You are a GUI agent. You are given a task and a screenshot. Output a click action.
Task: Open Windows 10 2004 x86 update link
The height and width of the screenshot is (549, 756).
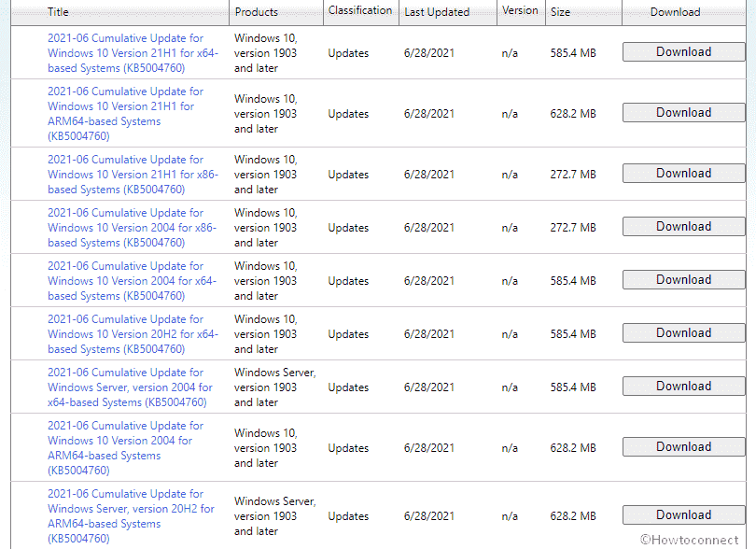pyautogui.click(x=132, y=228)
